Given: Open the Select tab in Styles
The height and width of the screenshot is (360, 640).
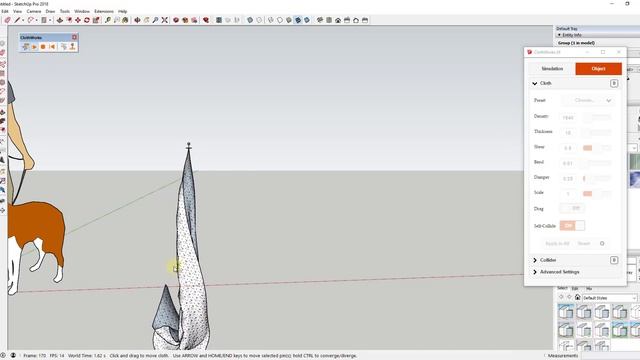Looking at the screenshot, I should coord(562,288).
